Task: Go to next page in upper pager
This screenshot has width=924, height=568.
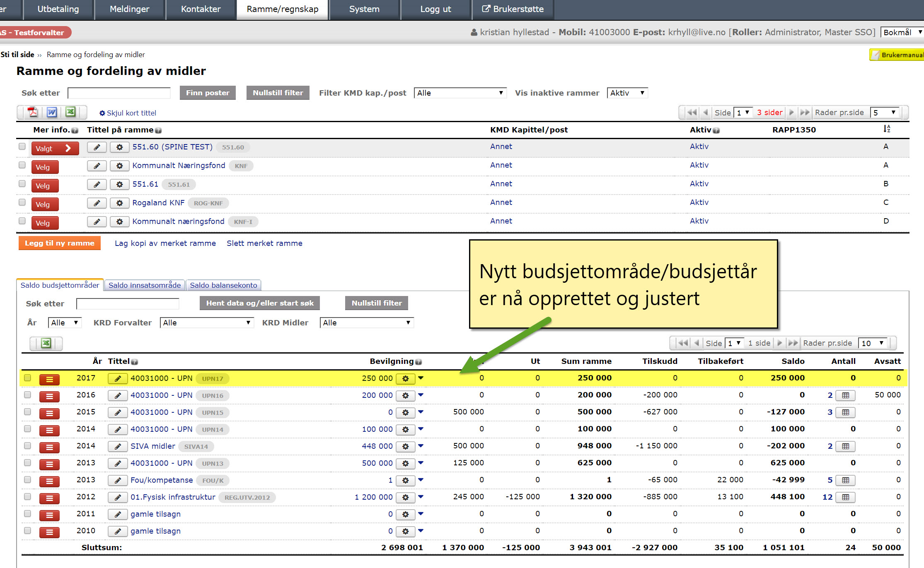Action: (x=791, y=113)
